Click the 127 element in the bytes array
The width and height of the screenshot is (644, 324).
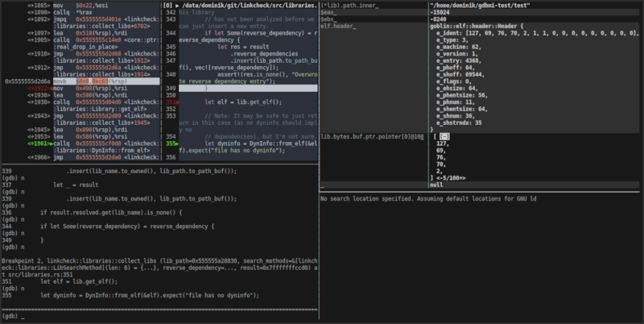tap(443, 143)
